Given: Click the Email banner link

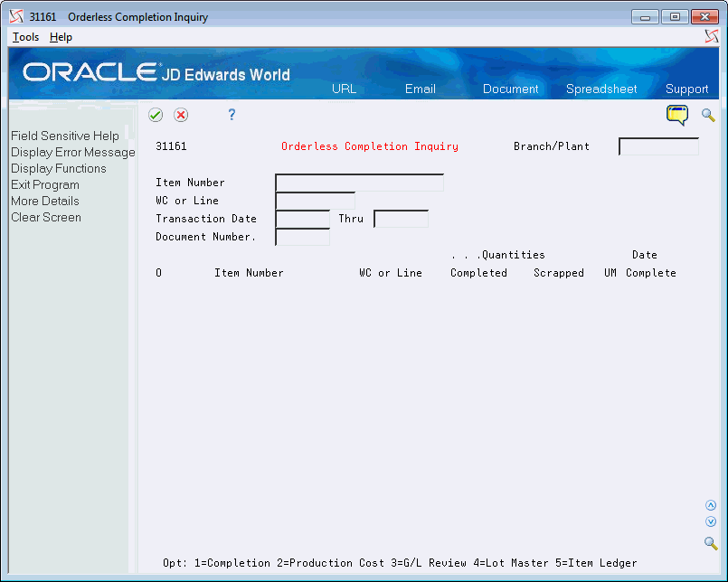Looking at the screenshot, I should tap(421, 89).
